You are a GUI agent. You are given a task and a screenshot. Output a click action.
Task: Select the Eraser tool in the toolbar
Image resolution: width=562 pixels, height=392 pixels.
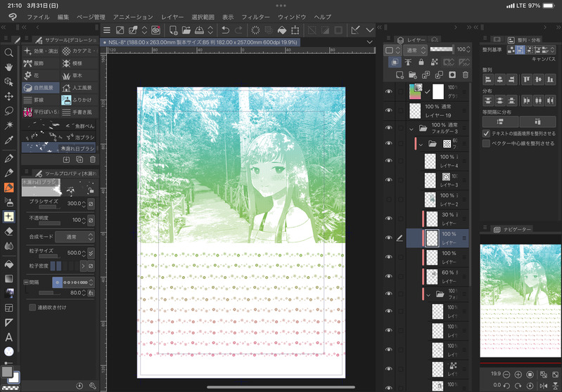8,232
